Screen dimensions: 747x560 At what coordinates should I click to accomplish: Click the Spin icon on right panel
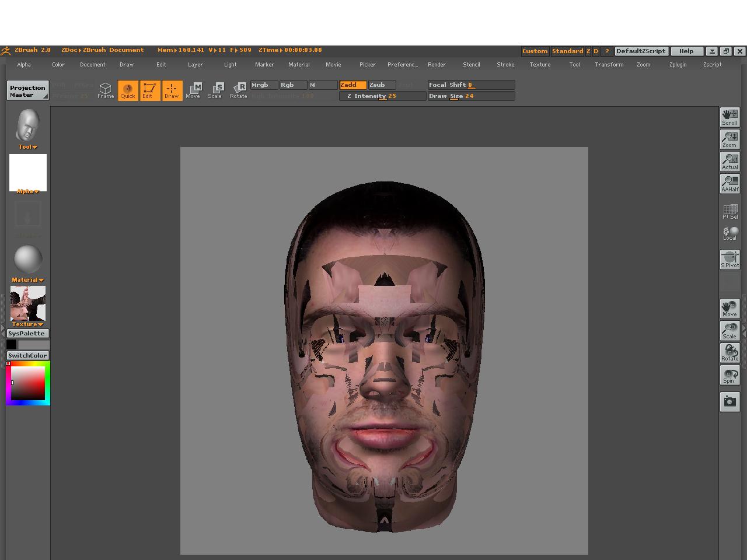[x=729, y=376]
